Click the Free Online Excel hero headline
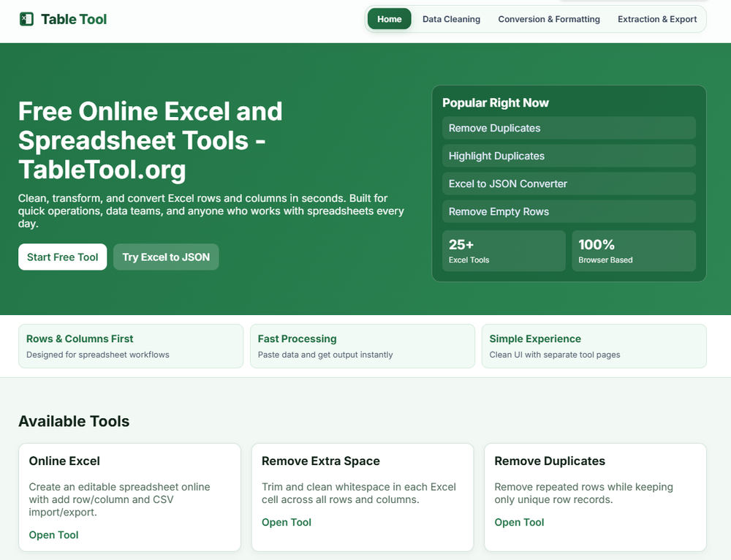Screen dimensions: 731x560 coord(150,140)
